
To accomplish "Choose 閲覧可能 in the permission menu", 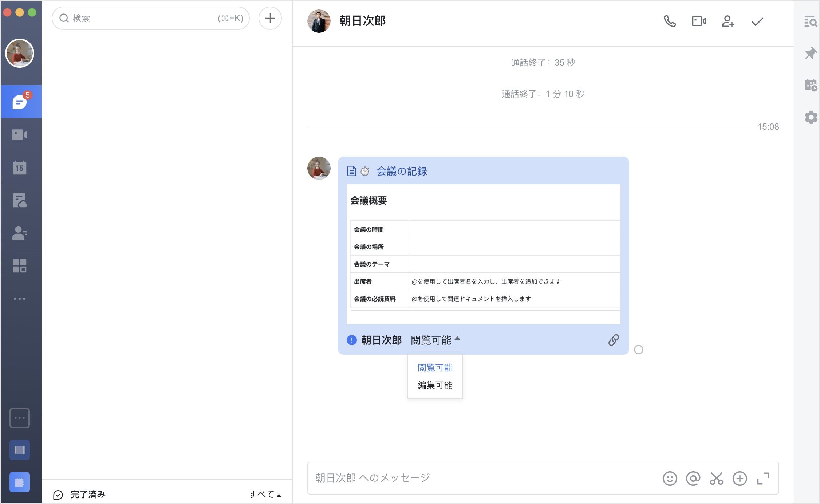I will click(x=435, y=367).
